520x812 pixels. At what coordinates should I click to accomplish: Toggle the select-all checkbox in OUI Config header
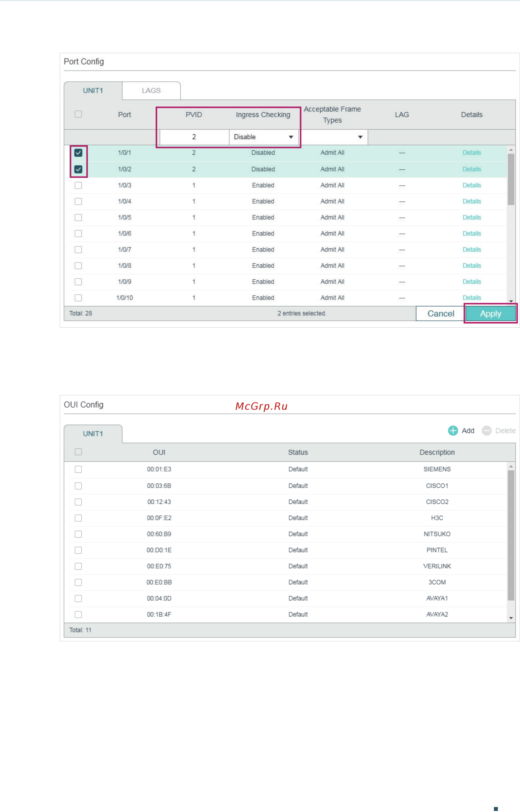click(x=78, y=452)
